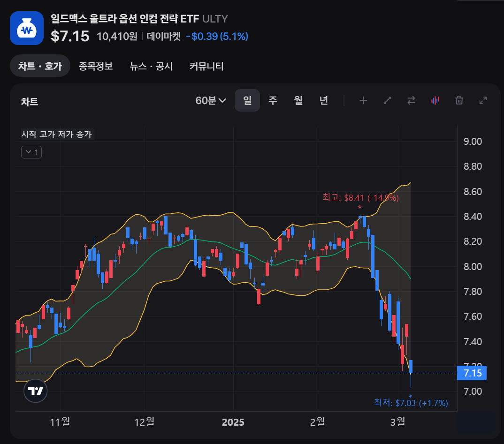Click the 12월 date axis label
Viewport: 504px width, 444px height.
(145, 422)
